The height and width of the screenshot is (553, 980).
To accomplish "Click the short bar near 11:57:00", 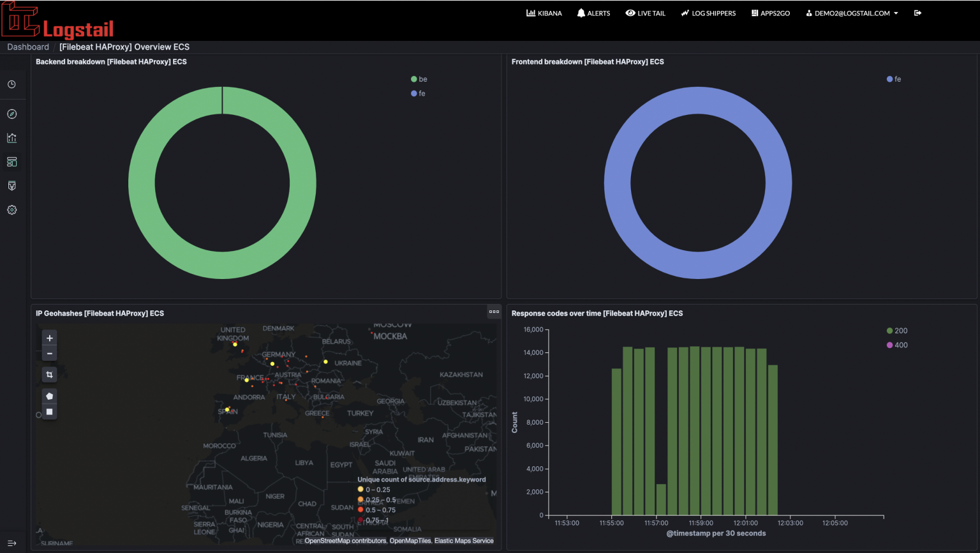I will tap(661, 499).
